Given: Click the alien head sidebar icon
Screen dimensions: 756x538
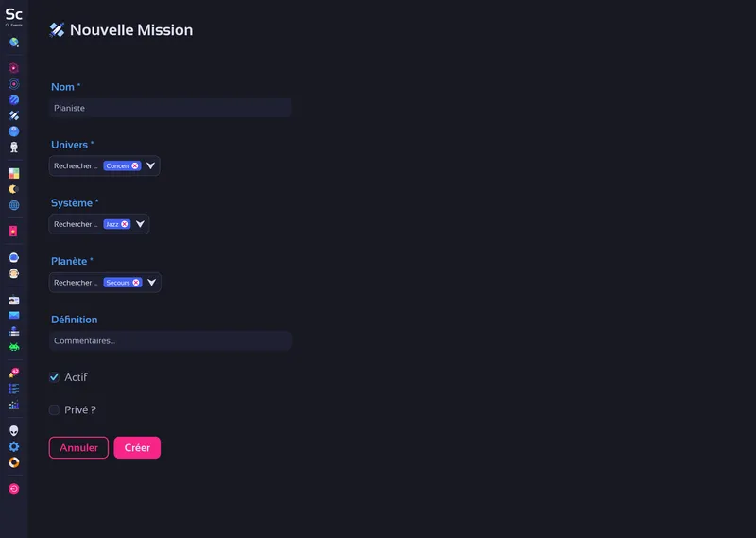Looking at the screenshot, I should [14, 430].
